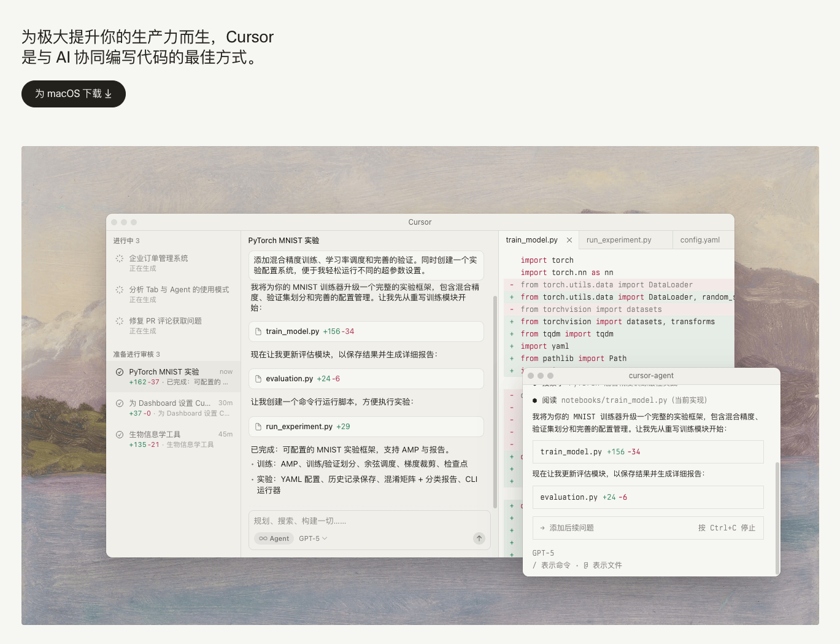The width and height of the screenshot is (840, 644).
Task: Close the train_model.py tab
Action: pyautogui.click(x=569, y=240)
